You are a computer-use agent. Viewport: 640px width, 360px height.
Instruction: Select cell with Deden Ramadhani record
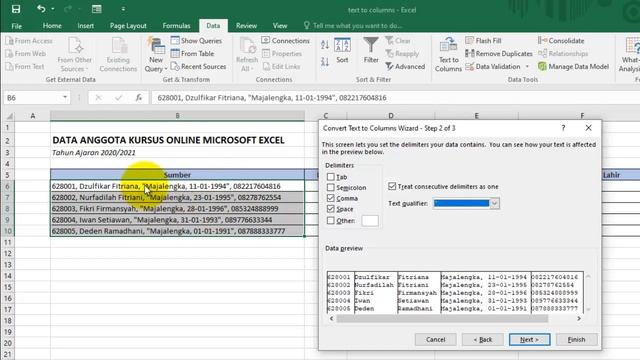coord(177,231)
